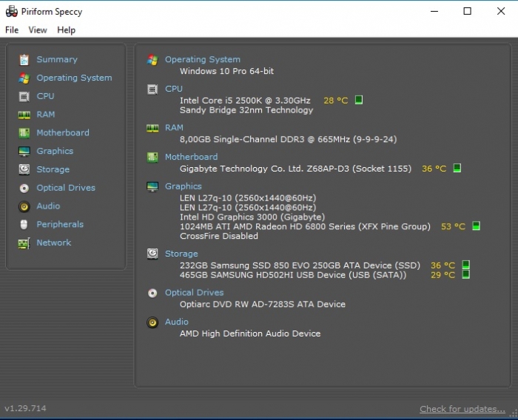Click the Check for updates link
The height and width of the screenshot is (420, 518).
click(462, 409)
